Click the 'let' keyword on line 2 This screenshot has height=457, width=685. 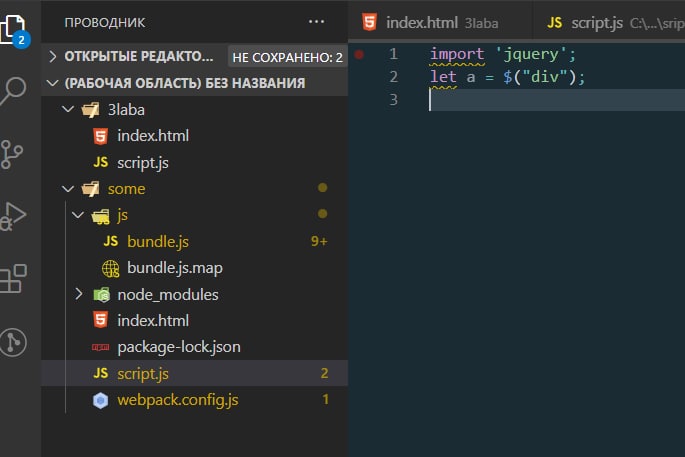click(443, 77)
